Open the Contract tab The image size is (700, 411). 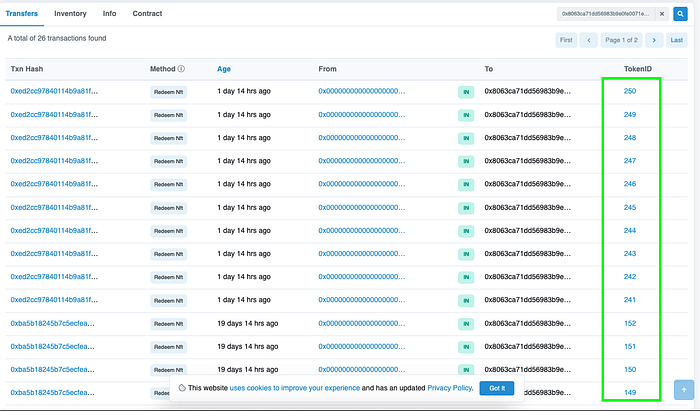147,13
